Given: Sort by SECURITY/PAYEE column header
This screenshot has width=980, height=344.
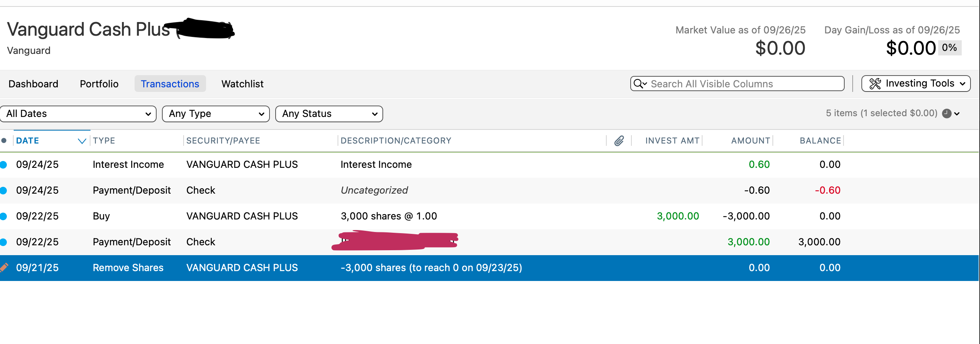Looking at the screenshot, I should pyautogui.click(x=223, y=140).
